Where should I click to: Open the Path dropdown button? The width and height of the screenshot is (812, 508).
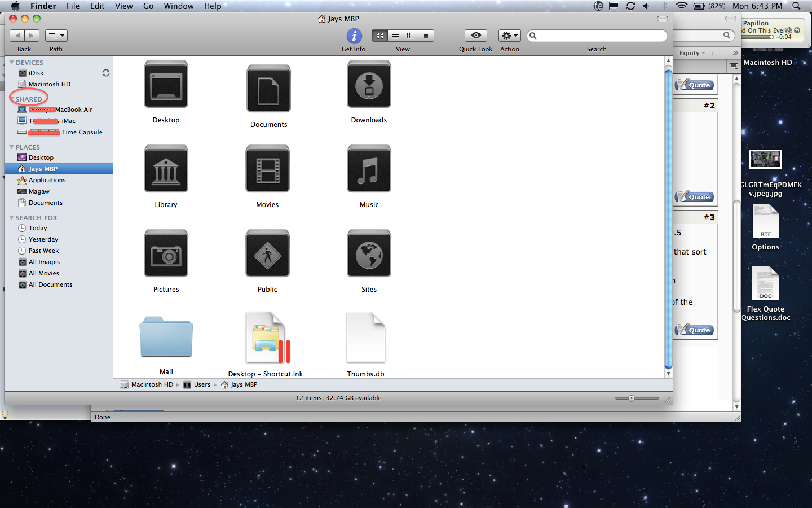pyautogui.click(x=56, y=36)
